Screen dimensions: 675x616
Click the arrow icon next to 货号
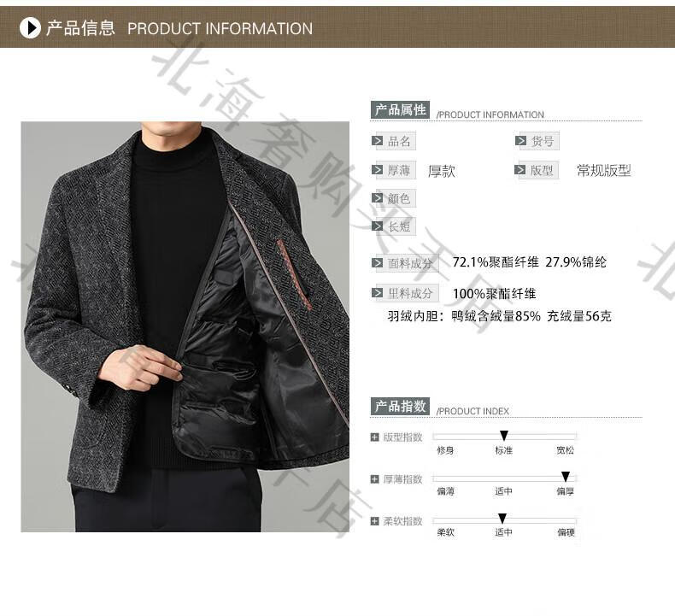(x=520, y=141)
